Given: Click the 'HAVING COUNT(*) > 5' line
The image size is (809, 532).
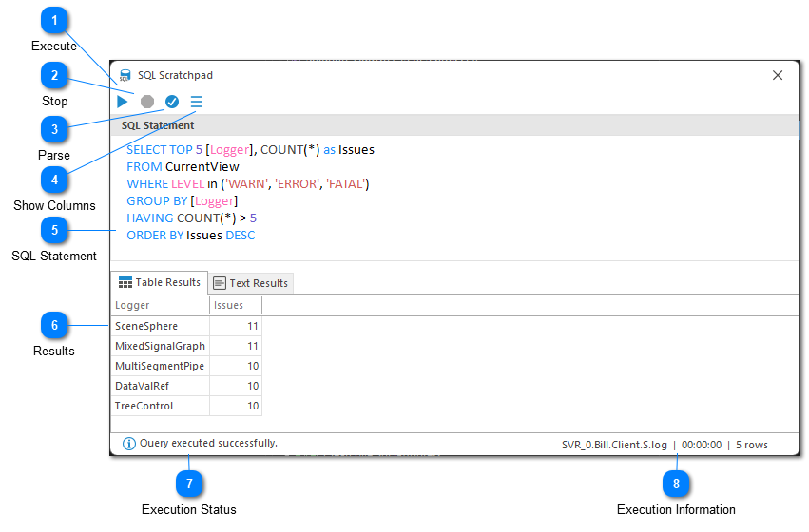Looking at the screenshot, I should tap(191, 218).
